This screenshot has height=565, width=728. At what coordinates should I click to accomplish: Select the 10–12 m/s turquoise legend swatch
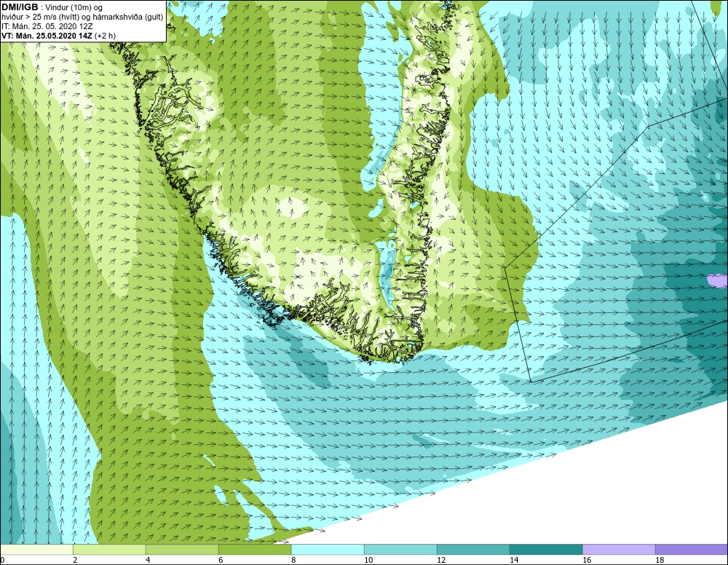tap(400, 550)
